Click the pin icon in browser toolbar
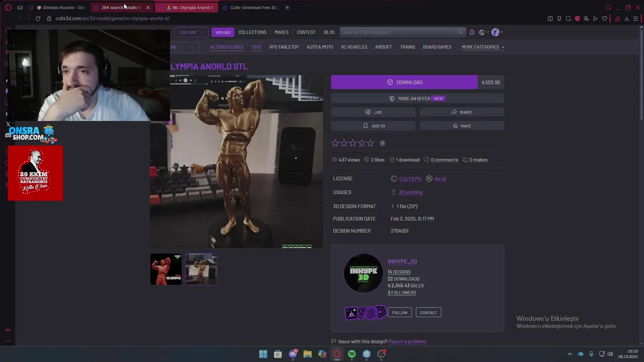The width and height of the screenshot is (644, 362). (559, 19)
